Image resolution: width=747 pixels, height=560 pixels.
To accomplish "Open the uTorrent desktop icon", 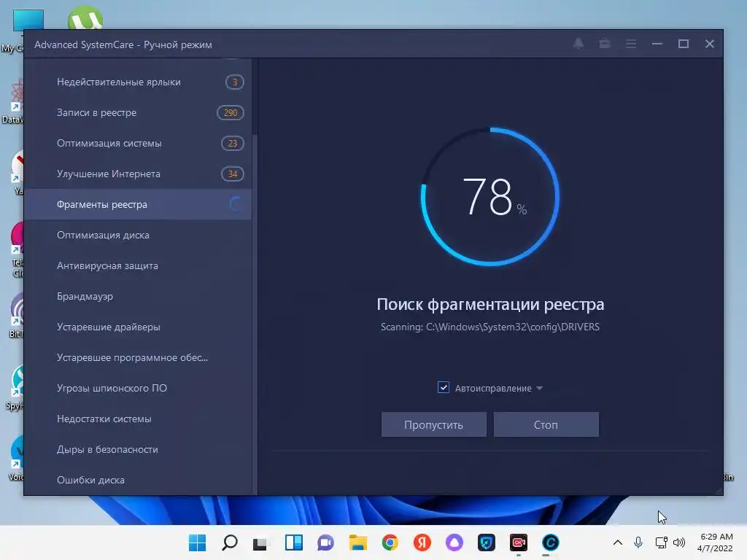I will click(x=85, y=18).
